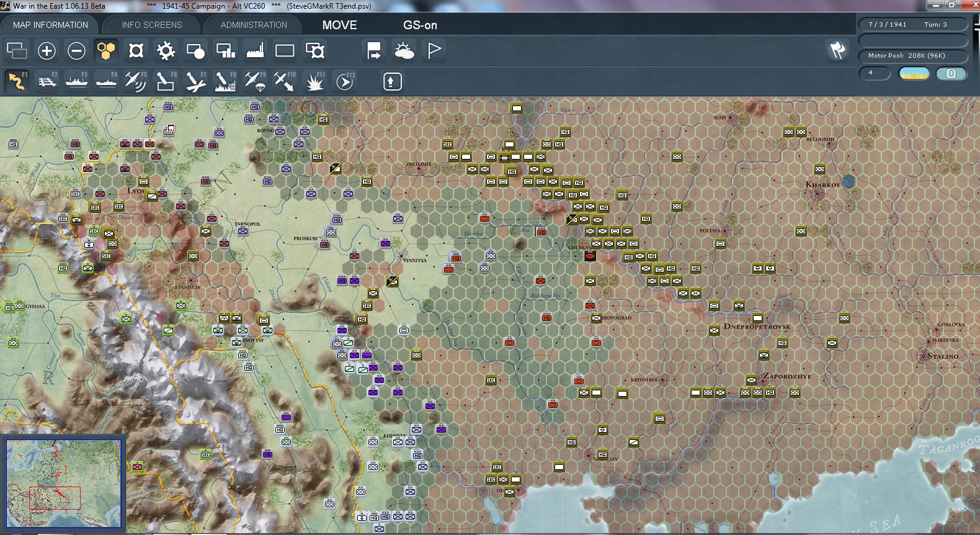Click the rectangle with bar chart icon
The image size is (980, 535).
(x=225, y=50)
